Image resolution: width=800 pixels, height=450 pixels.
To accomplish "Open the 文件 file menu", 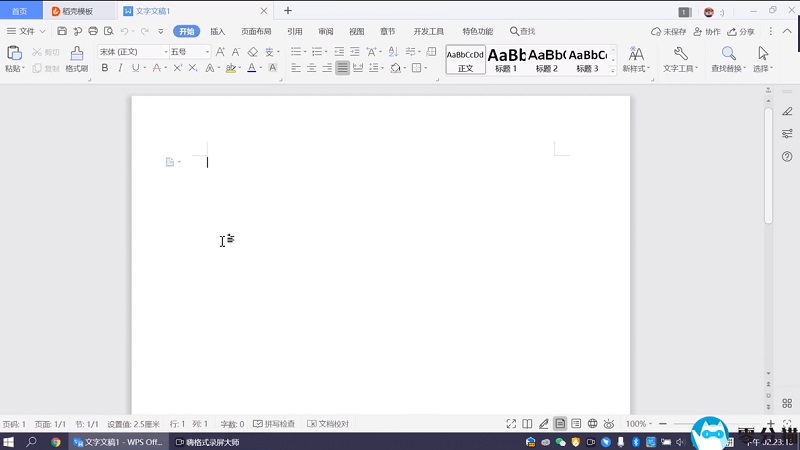I will coord(25,31).
